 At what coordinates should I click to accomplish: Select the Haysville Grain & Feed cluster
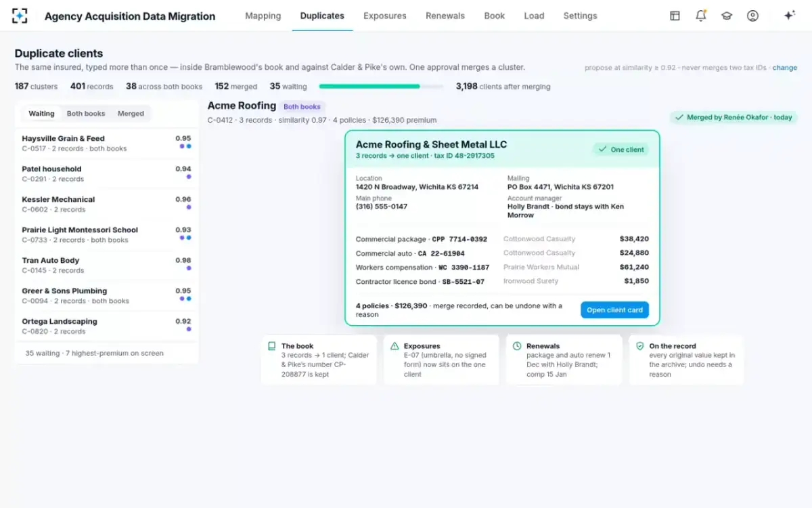[106, 144]
